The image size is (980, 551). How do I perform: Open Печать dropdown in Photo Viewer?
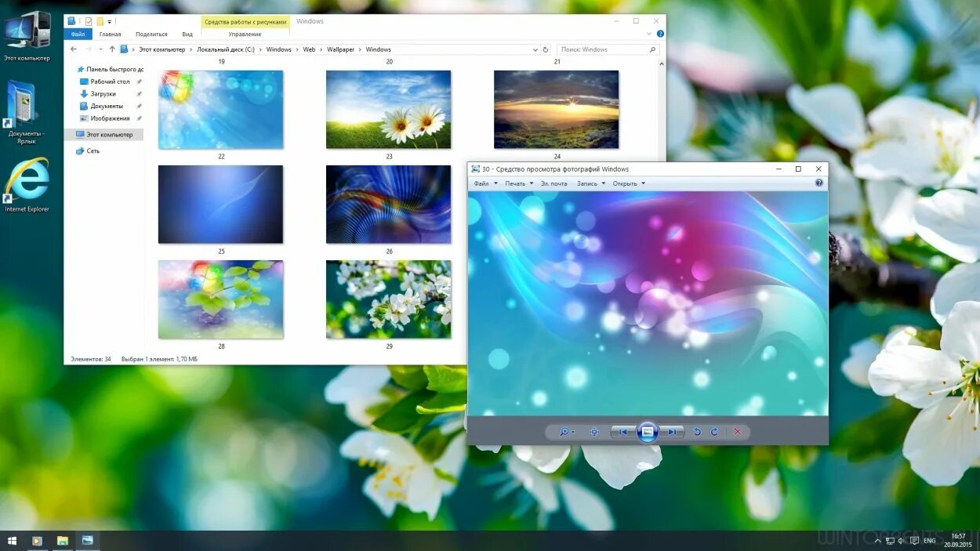519,183
